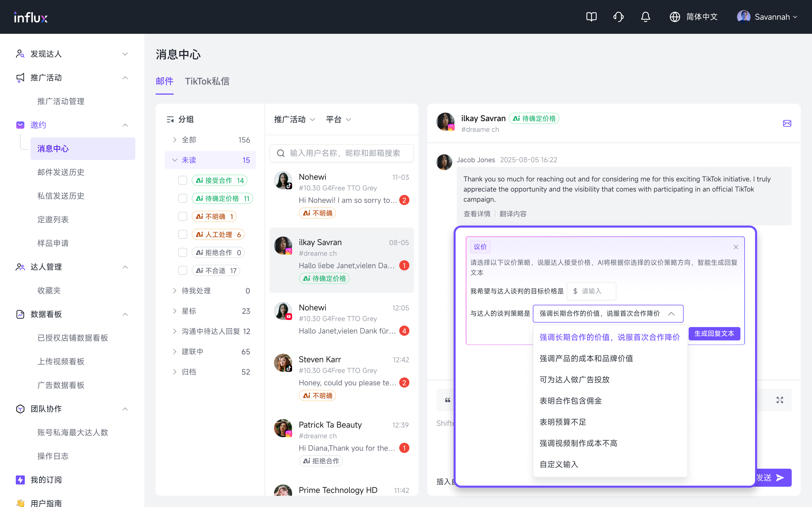Screen dimensions: 812x507
Task: Click the customer support headset icon
Action: [618, 17]
